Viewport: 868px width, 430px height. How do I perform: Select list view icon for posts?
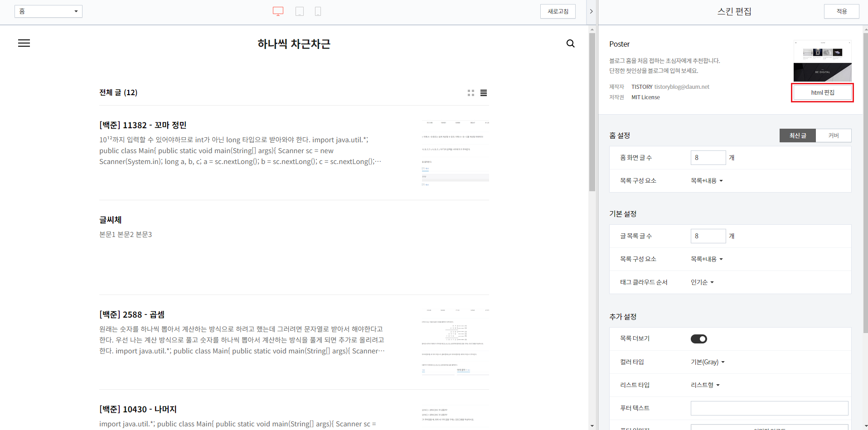point(484,93)
